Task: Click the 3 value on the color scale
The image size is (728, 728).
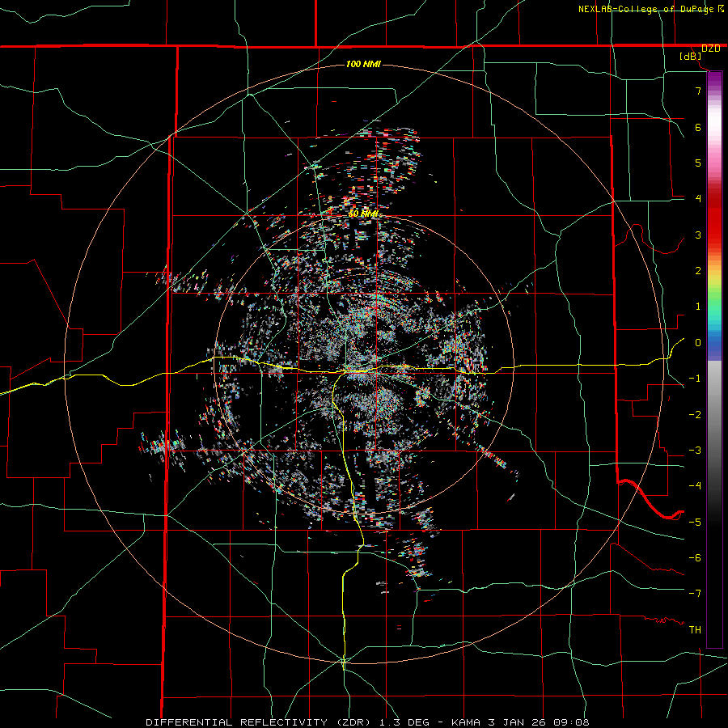Action: (698, 235)
